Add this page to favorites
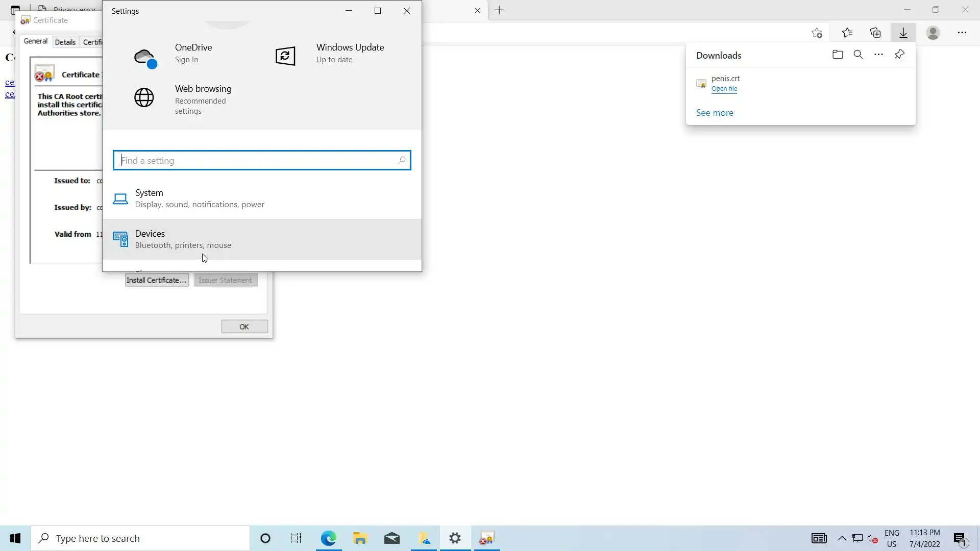Screen dimensions: 980x551 pos(817,33)
